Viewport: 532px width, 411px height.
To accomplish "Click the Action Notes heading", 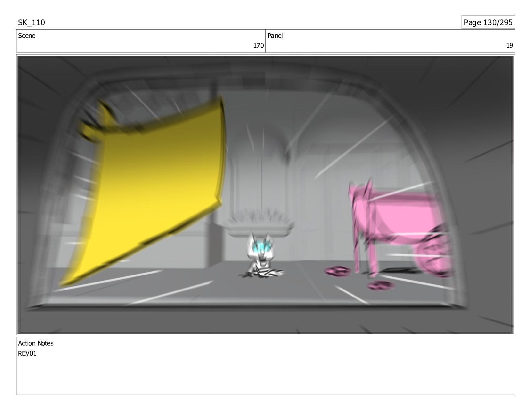I will click(x=36, y=343).
